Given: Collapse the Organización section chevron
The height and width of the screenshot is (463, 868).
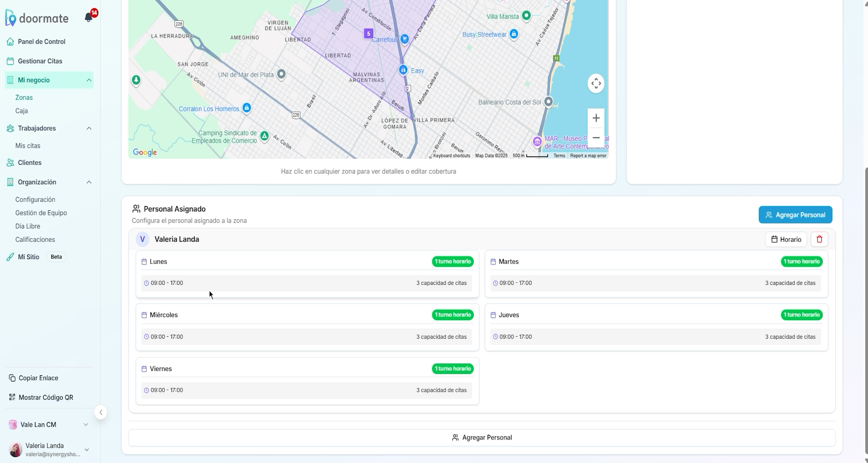Looking at the screenshot, I should click(89, 182).
